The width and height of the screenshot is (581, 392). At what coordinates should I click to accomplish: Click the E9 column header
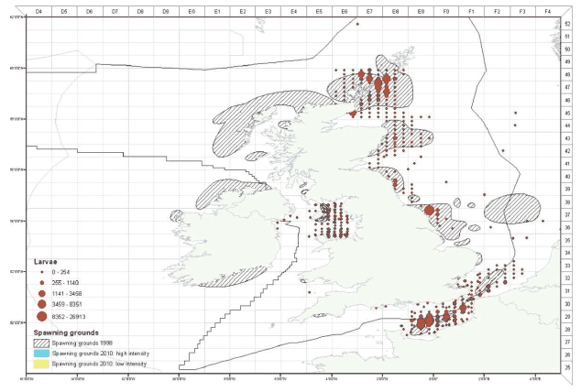pyautogui.click(x=421, y=12)
